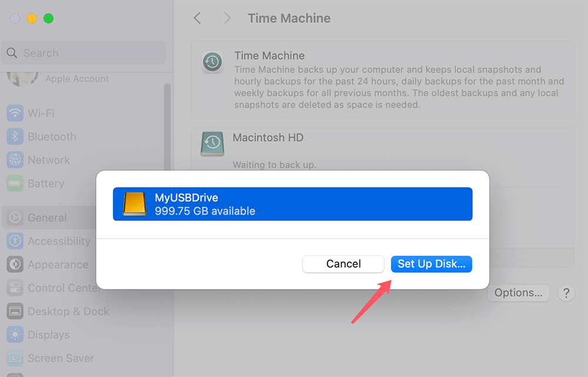The width and height of the screenshot is (588, 377).
Task: Open Battery settings from the sidebar icon
Action: point(14,183)
